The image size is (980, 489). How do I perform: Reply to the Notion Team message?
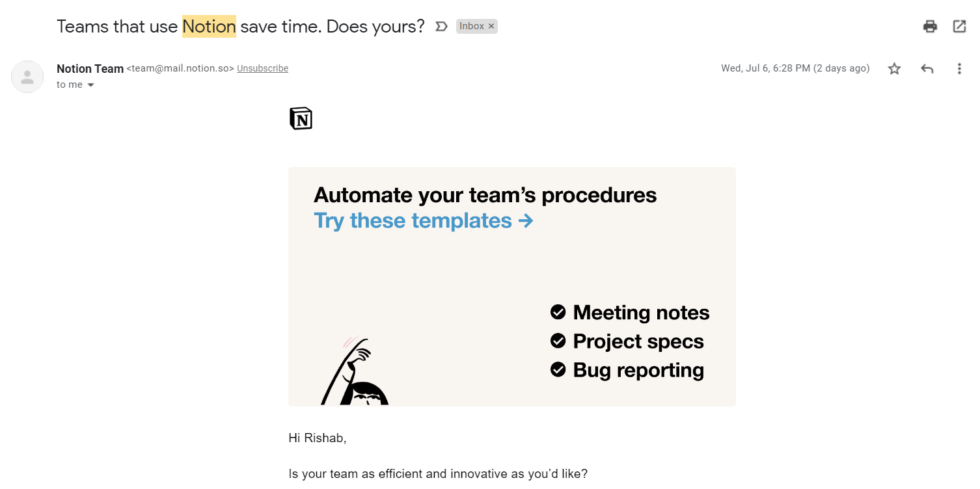click(927, 69)
